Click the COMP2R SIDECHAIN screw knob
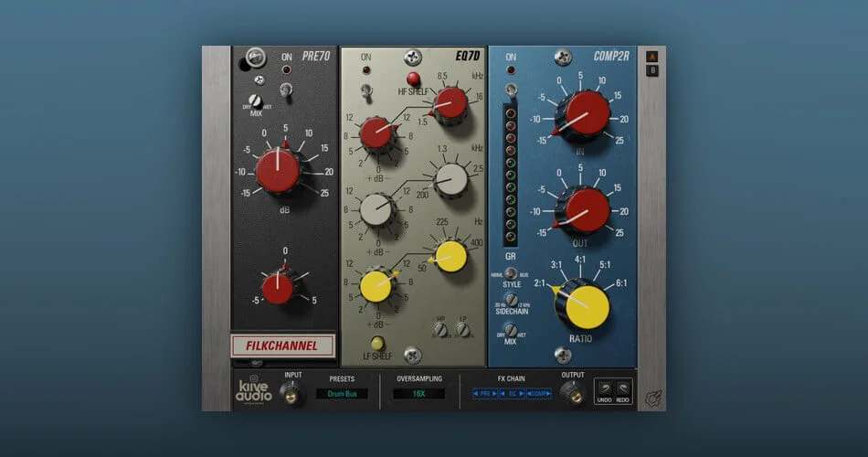The height and width of the screenshot is (457, 868). (512, 300)
